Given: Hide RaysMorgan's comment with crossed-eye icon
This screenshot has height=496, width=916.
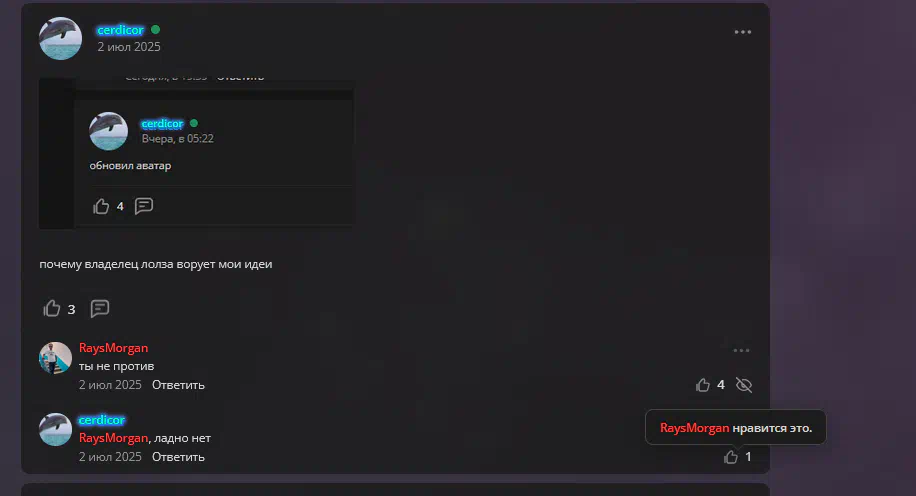Looking at the screenshot, I should pos(744,385).
